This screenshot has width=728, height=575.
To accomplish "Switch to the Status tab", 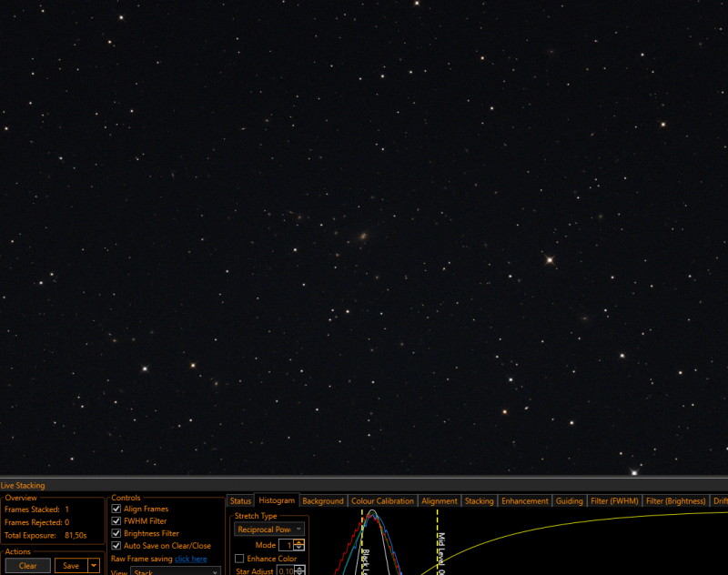I will coord(240,500).
